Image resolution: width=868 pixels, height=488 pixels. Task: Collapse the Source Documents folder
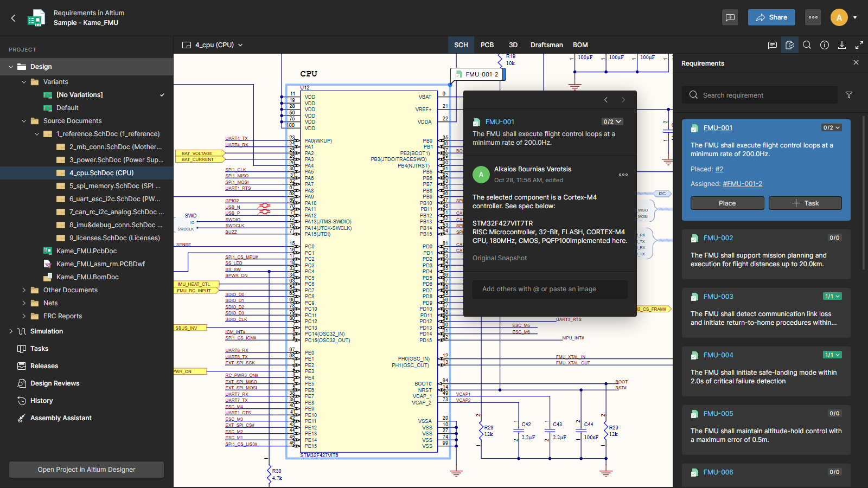(x=24, y=121)
